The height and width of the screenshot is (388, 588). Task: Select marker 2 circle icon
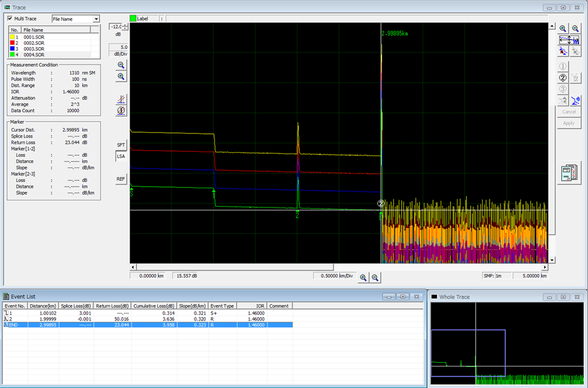pos(562,77)
